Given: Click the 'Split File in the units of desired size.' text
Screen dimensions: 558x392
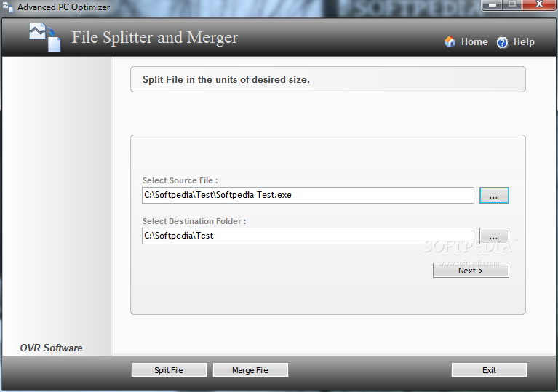Looking at the screenshot, I should click(x=226, y=80).
